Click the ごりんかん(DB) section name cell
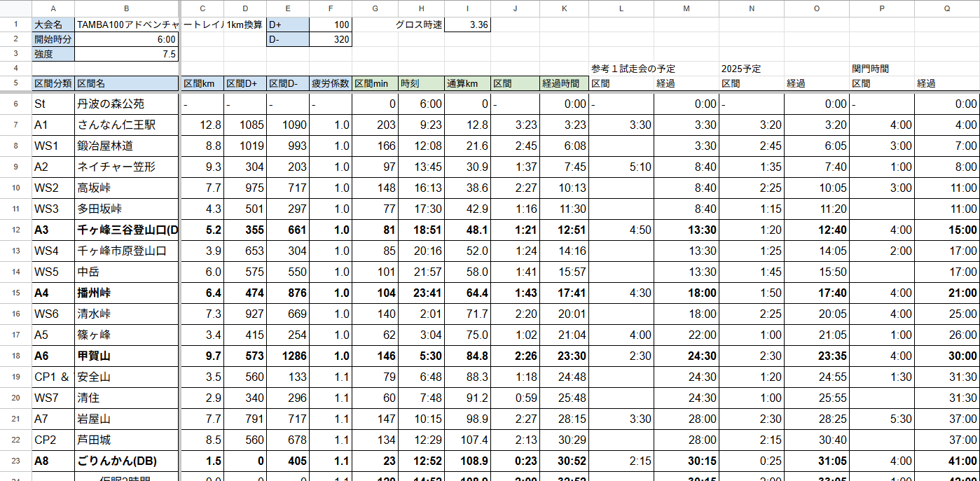 pos(127,461)
